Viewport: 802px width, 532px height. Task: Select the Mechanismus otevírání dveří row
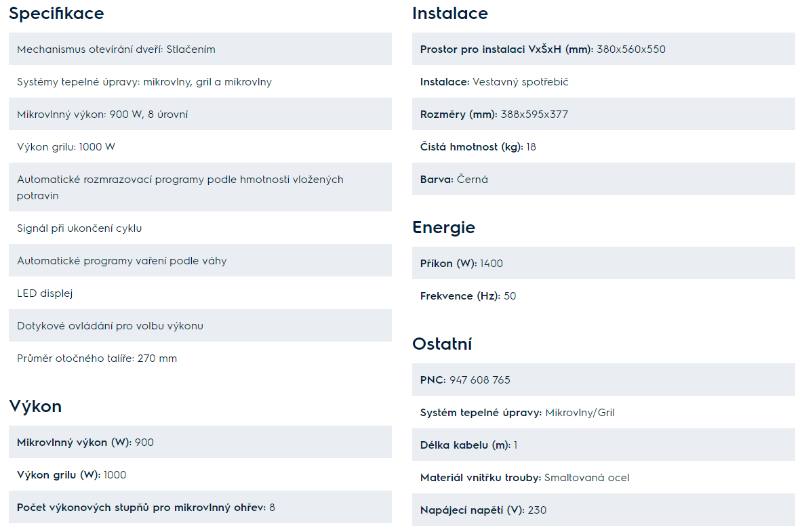200,49
